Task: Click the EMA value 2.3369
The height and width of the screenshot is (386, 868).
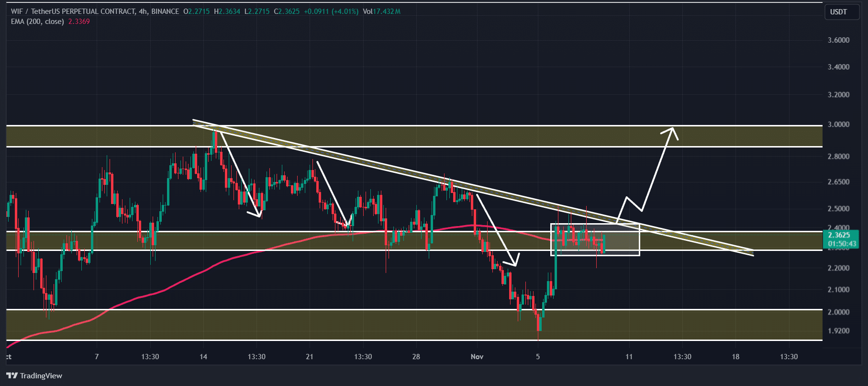Action: point(79,22)
